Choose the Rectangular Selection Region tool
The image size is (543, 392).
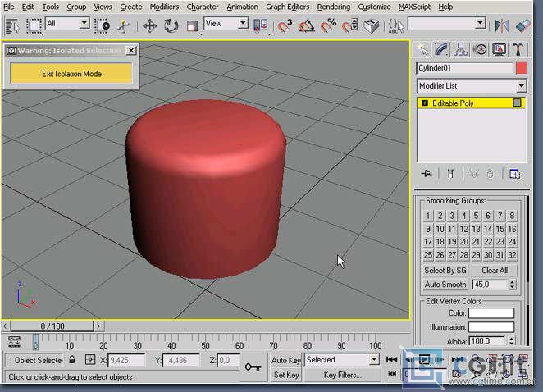(x=34, y=26)
